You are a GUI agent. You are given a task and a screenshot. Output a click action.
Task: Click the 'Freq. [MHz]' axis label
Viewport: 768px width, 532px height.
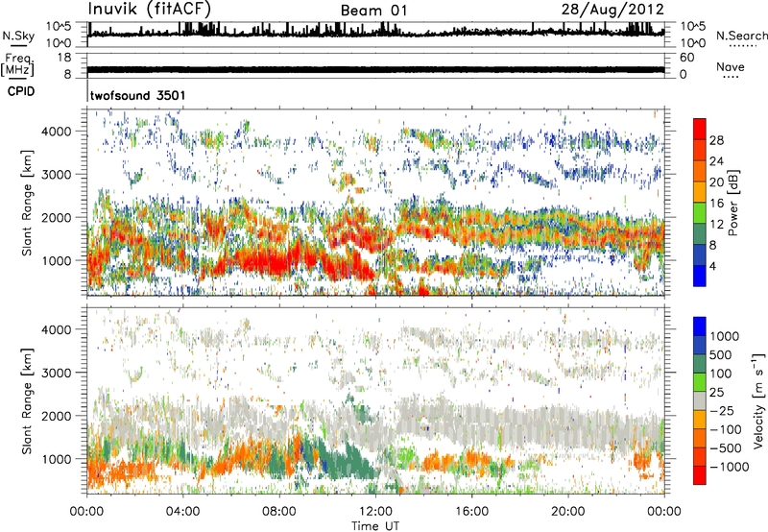[x=17, y=65]
